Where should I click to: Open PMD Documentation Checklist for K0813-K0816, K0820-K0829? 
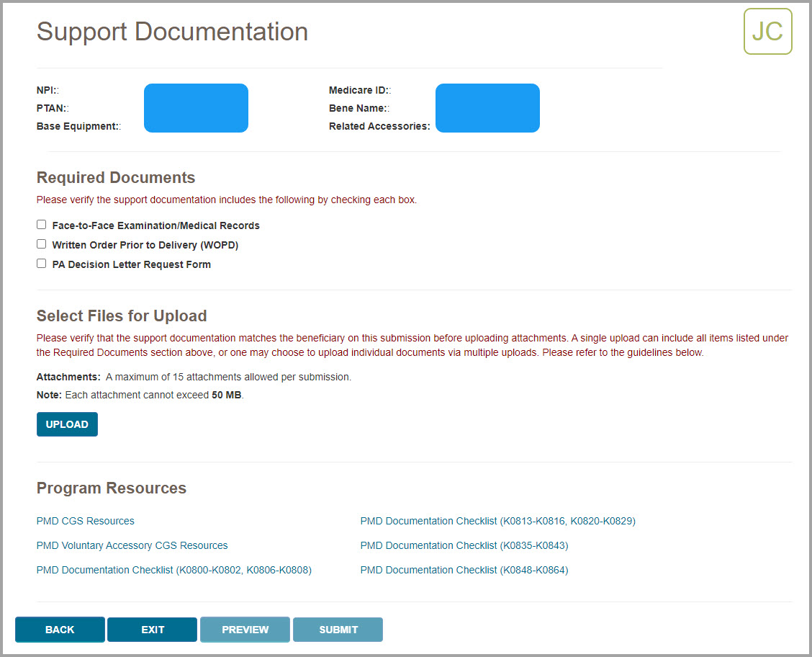(497, 521)
